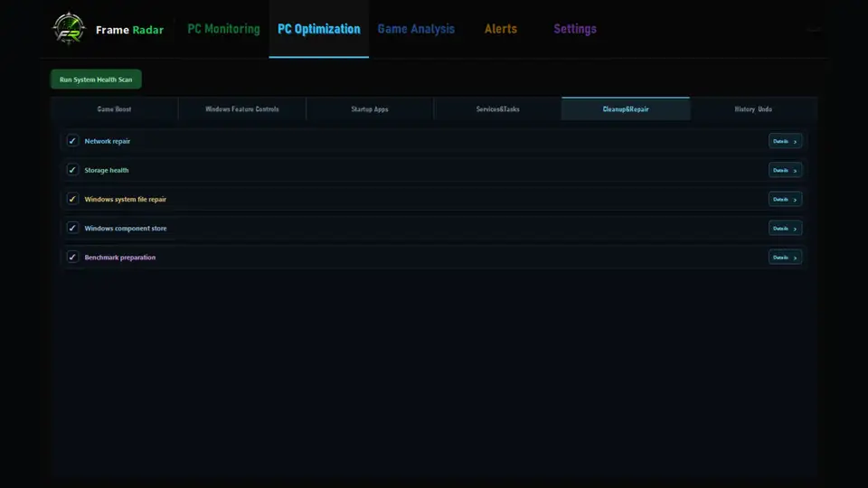Click Windows system file repair label

tap(125, 199)
